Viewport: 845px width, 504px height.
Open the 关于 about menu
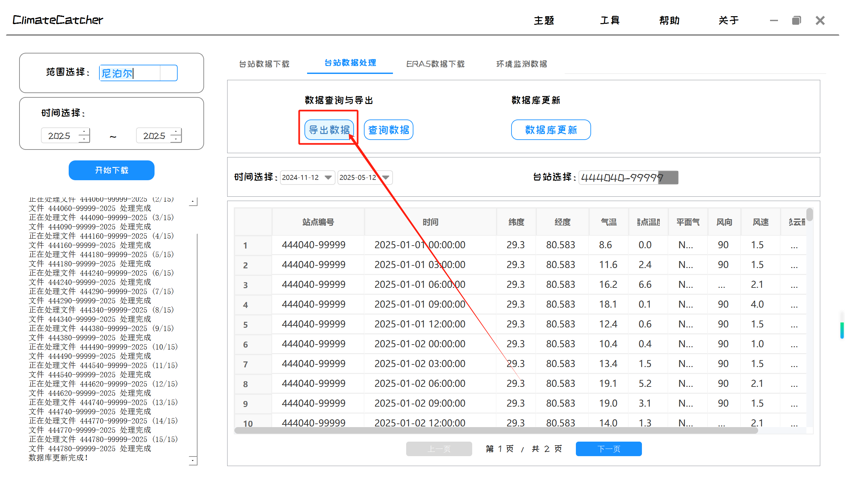pyautogui.click(x=728, y=20)
